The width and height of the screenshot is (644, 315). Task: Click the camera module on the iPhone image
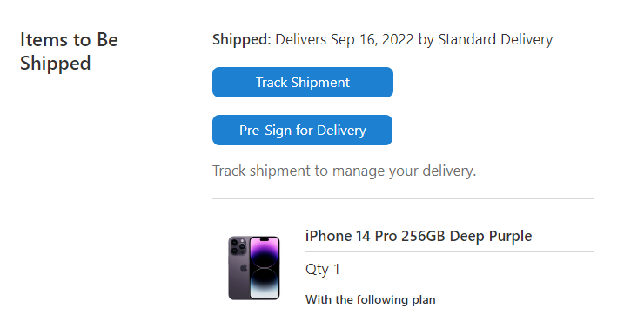coord(238,246)
